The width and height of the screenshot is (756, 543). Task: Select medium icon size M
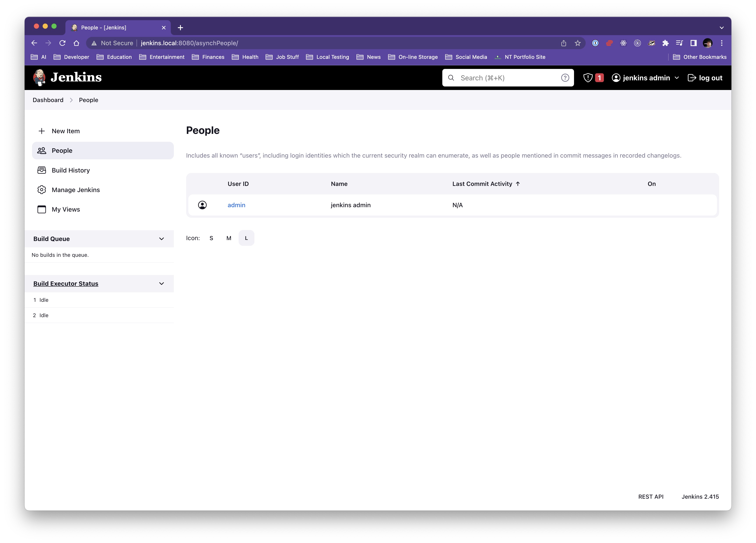(x=229, y=238)
